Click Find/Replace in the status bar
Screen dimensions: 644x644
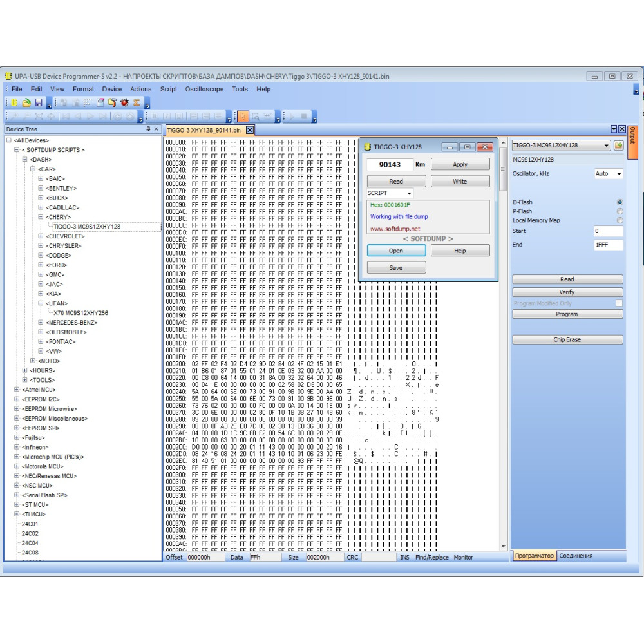431,557
